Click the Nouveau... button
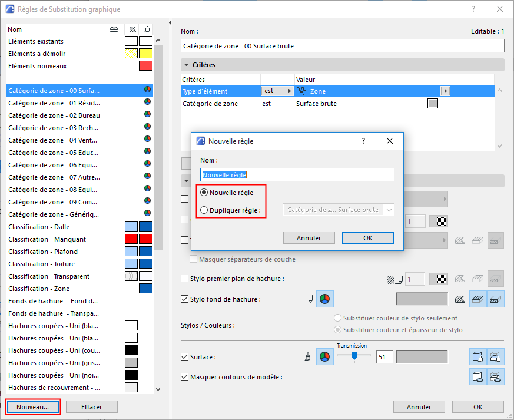514x420 pixels. click(x=33, y=407)
